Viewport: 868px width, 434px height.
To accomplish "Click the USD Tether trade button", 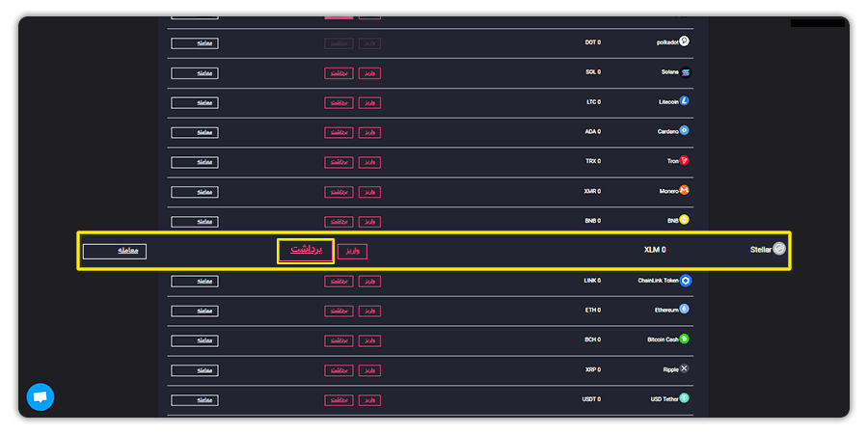I will pyautogui.click(x=195, y=400).
